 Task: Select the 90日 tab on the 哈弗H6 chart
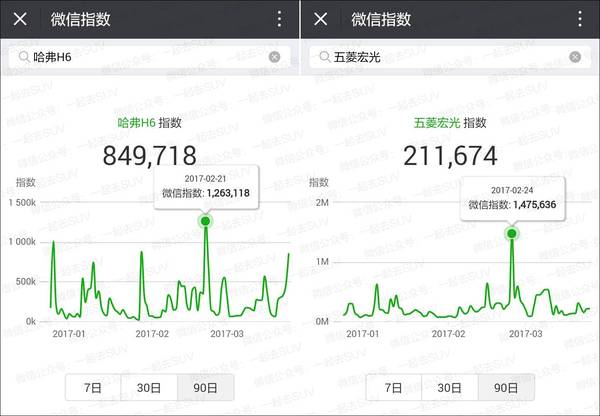pos(205,388)
